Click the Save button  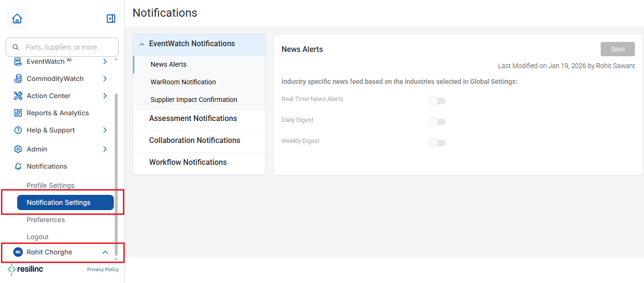618,49
